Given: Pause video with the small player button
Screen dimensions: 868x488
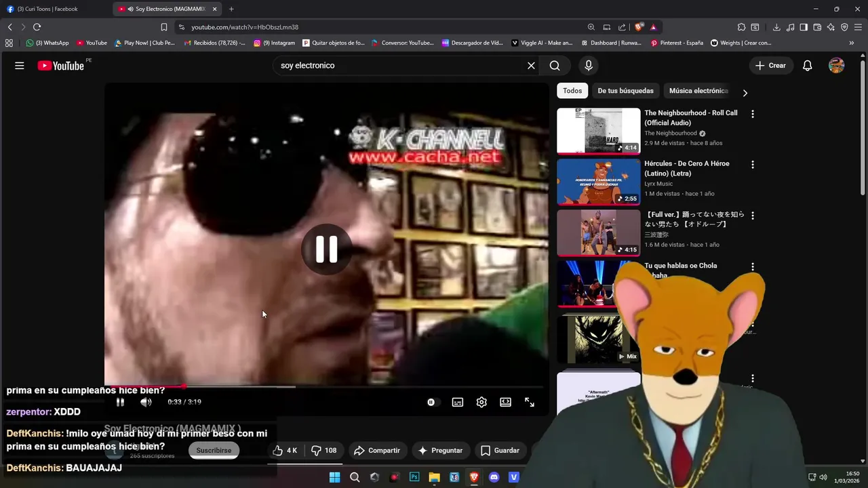Looking at the screenshot, I should [120, 402].
